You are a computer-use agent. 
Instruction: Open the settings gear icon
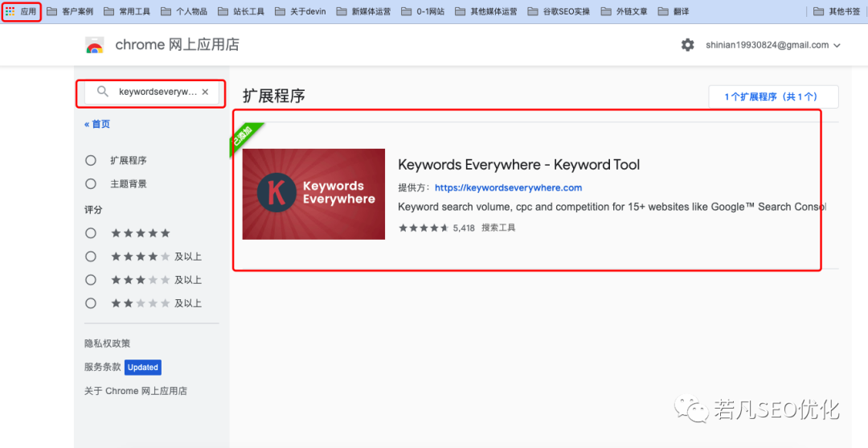687,45
